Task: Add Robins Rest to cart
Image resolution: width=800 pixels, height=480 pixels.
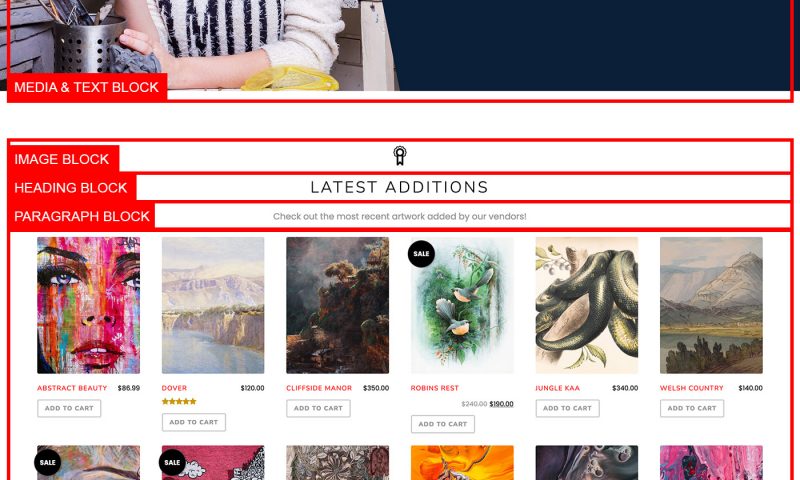Action: click(442, 424)
